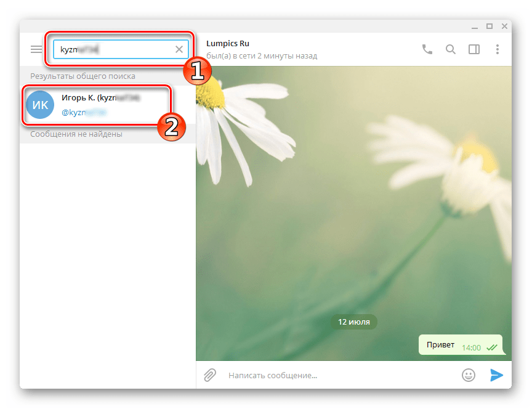Clear the search field with X
This screenshot has height=409, width=532.
[179, 49]
